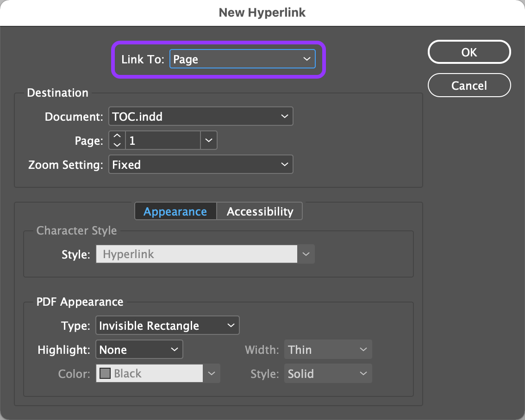Screen dimensions: 525x420
Task: Expand the Page number dropdown arrow
Action: point(209,141)
